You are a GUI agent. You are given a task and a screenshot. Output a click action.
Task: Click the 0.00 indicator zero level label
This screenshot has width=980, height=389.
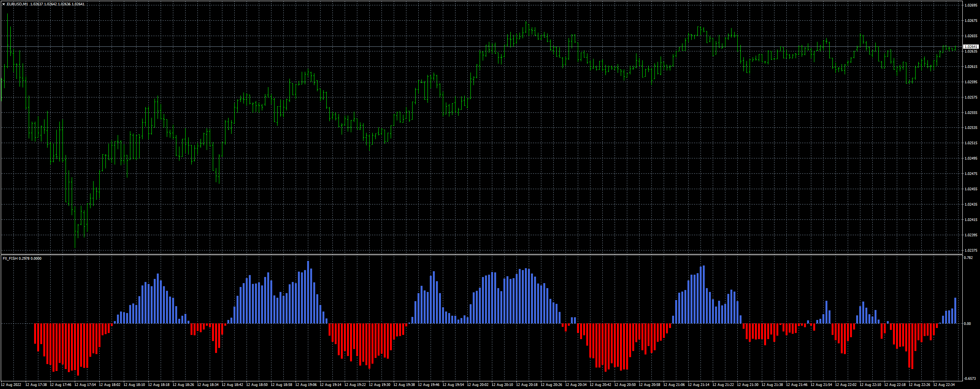click(x=968, y=324)
